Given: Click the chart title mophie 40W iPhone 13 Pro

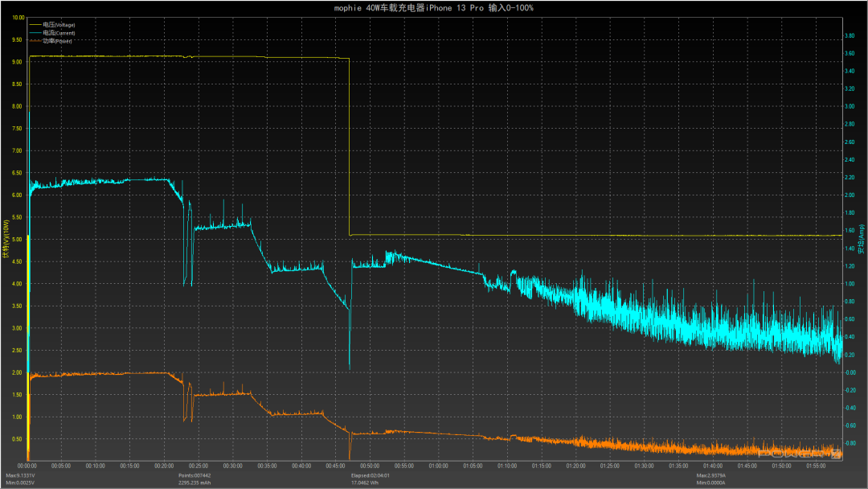Looking at the screenshot, I should pos(433,8).
